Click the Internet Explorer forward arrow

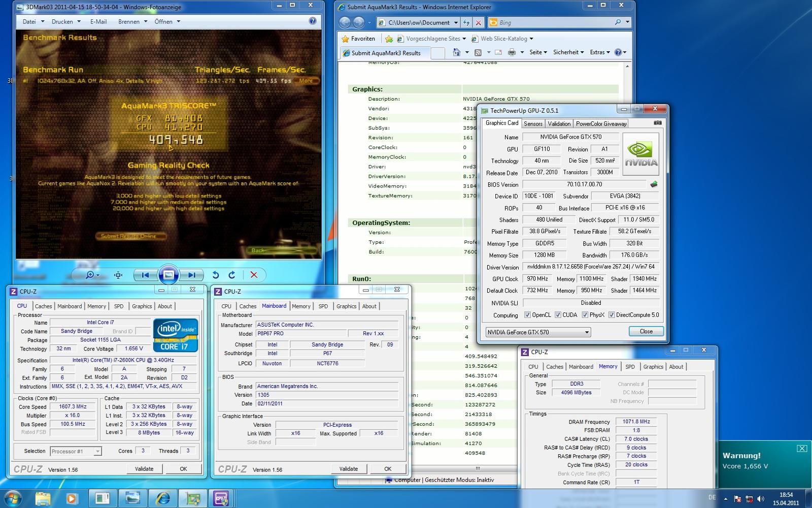[x=359, y=22]
